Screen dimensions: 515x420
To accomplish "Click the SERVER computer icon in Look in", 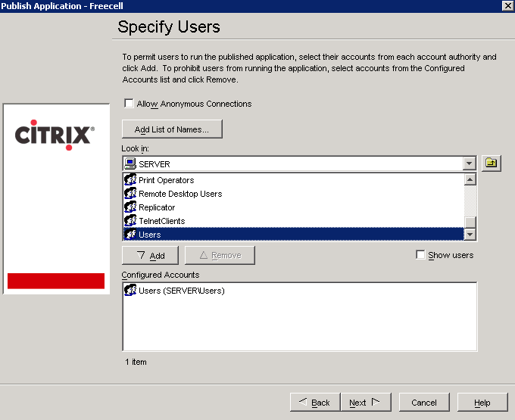I will point(130,163).
